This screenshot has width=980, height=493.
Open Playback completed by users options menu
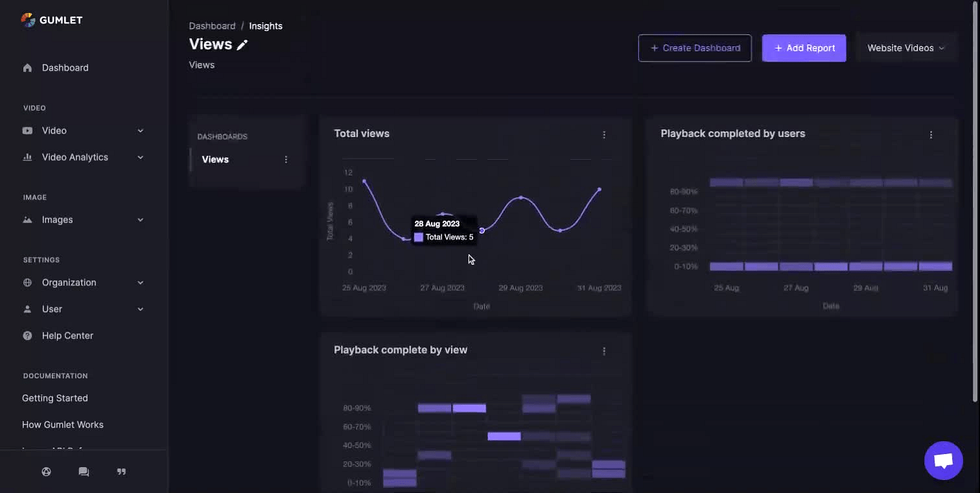click(931, 135)
